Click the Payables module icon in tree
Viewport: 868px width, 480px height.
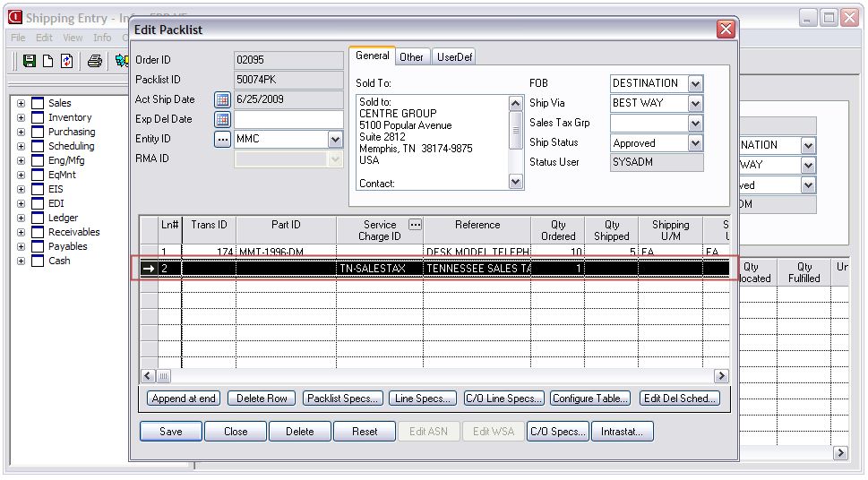pos(38,246)
